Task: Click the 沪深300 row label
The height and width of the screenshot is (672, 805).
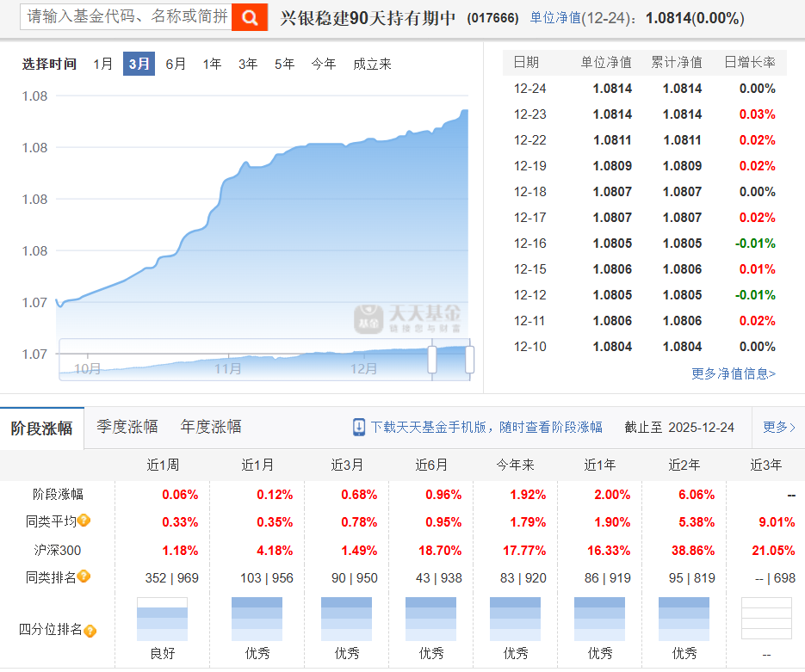Action: tap(58, 551)
